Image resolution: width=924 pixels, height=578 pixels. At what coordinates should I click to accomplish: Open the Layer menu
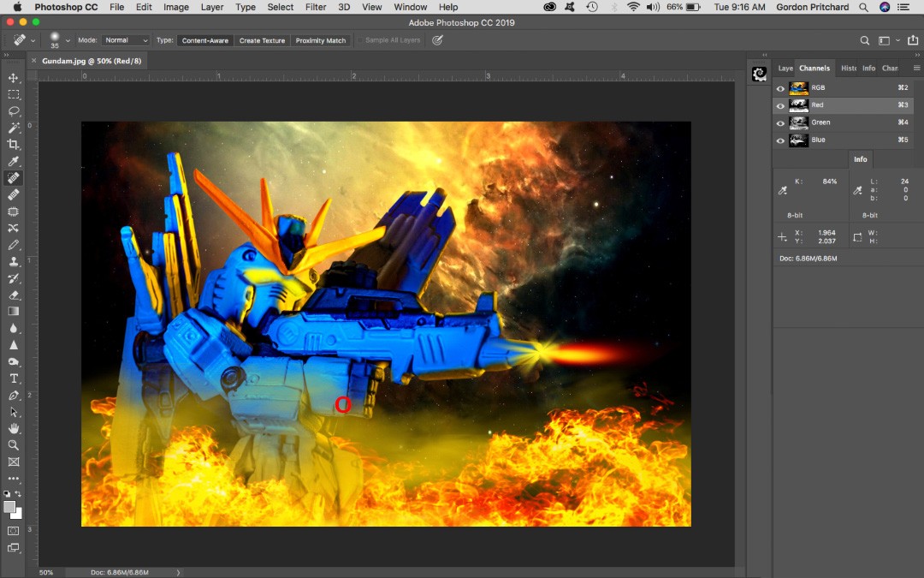pos(211,7)
